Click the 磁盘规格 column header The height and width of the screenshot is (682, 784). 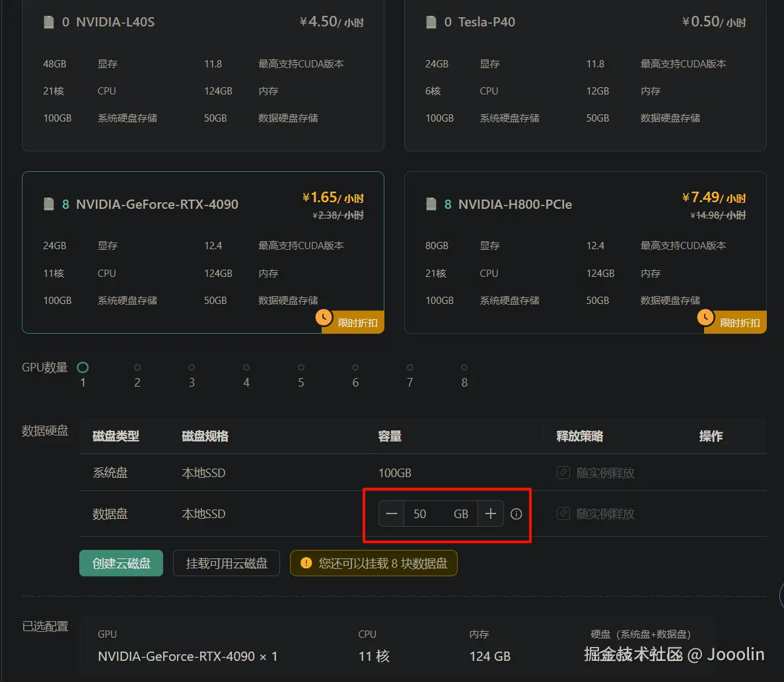click(205, 436)
